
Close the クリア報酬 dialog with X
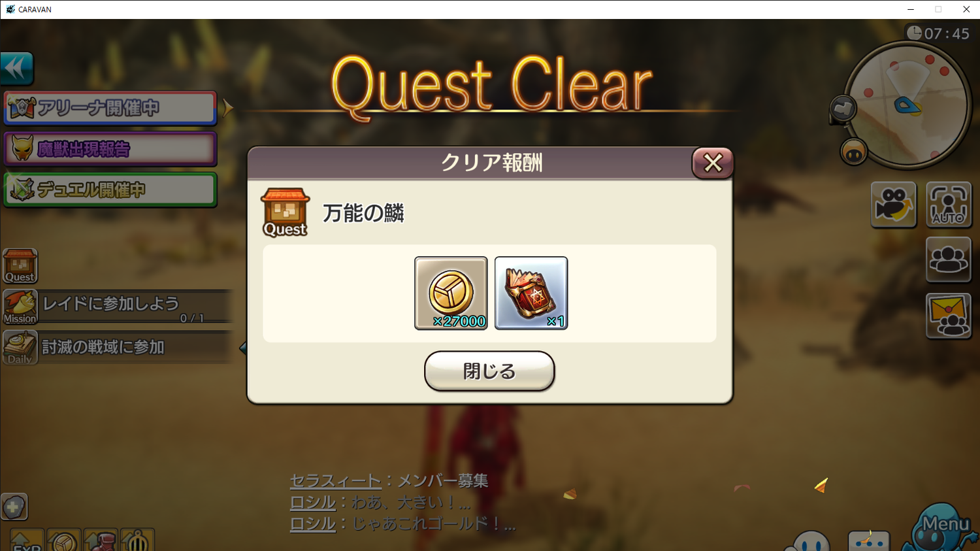pos(713,163)
